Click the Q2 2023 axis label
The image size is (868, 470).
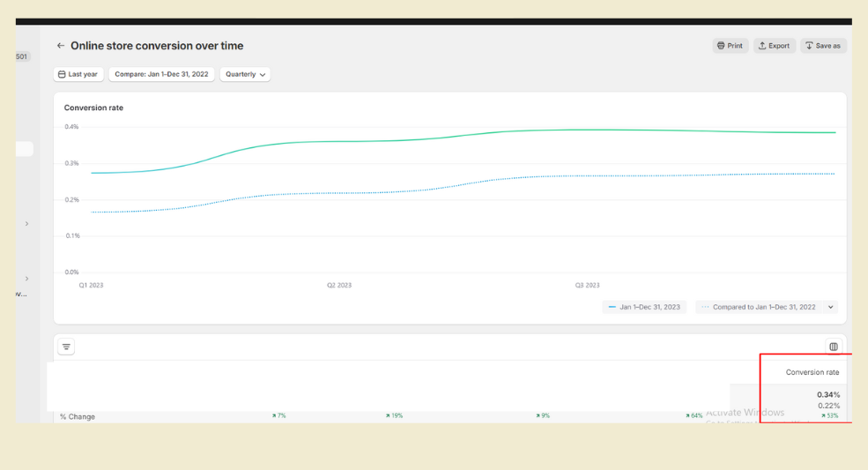[339, 285]
